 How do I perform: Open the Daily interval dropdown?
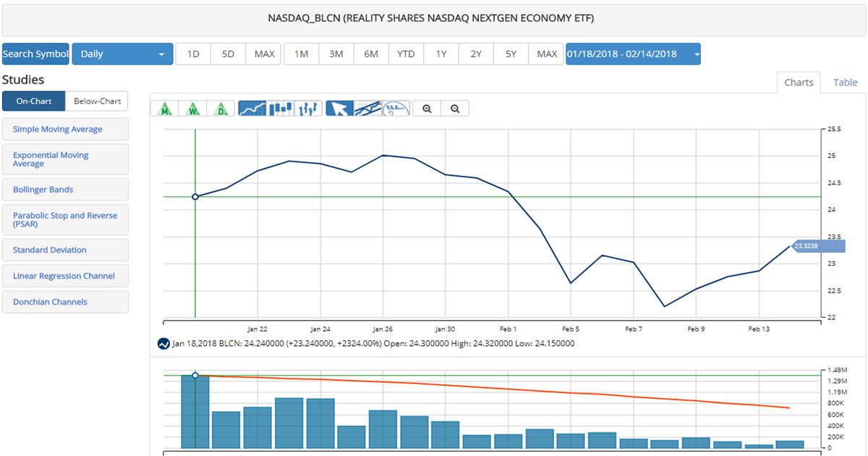click(x=122, y=54)
